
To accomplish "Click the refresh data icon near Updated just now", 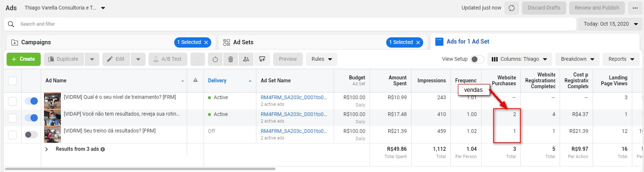I will pos(512,8).
